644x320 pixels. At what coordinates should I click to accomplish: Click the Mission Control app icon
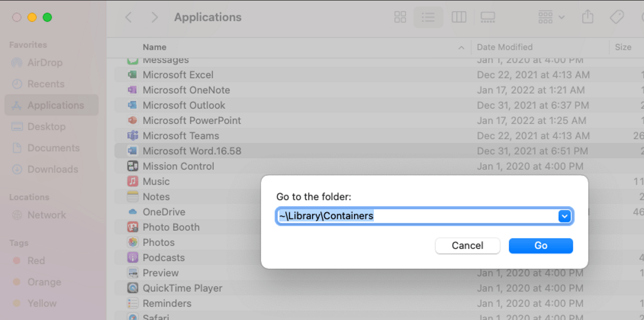(x=133, y=166)
